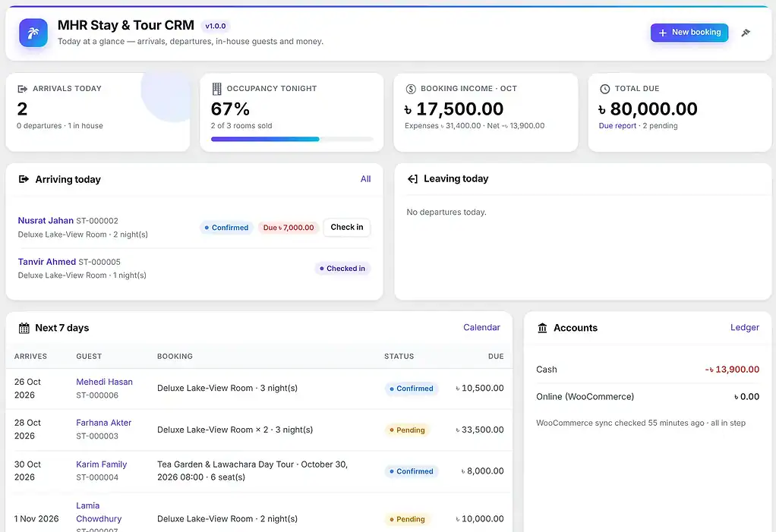This screenshot has width=776, height=532.
Task: Click the 17,500.00 booking income figure
Action: coord(454,109)
